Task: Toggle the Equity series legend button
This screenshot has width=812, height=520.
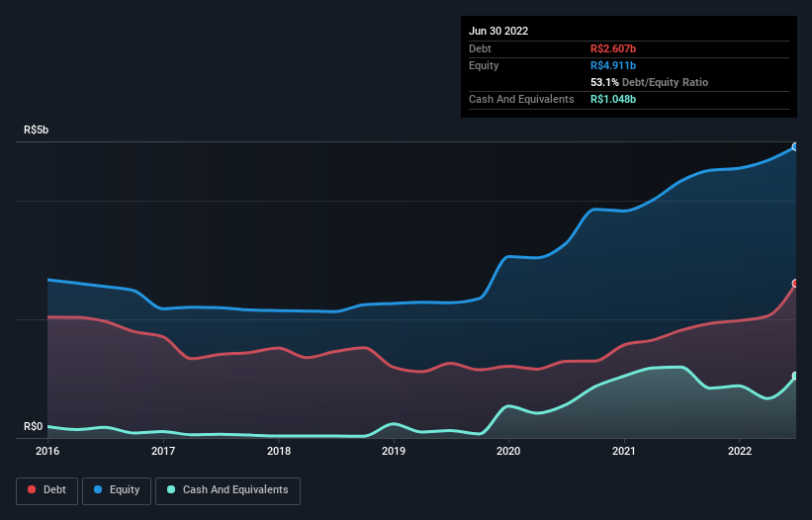Action: [117, 490]
